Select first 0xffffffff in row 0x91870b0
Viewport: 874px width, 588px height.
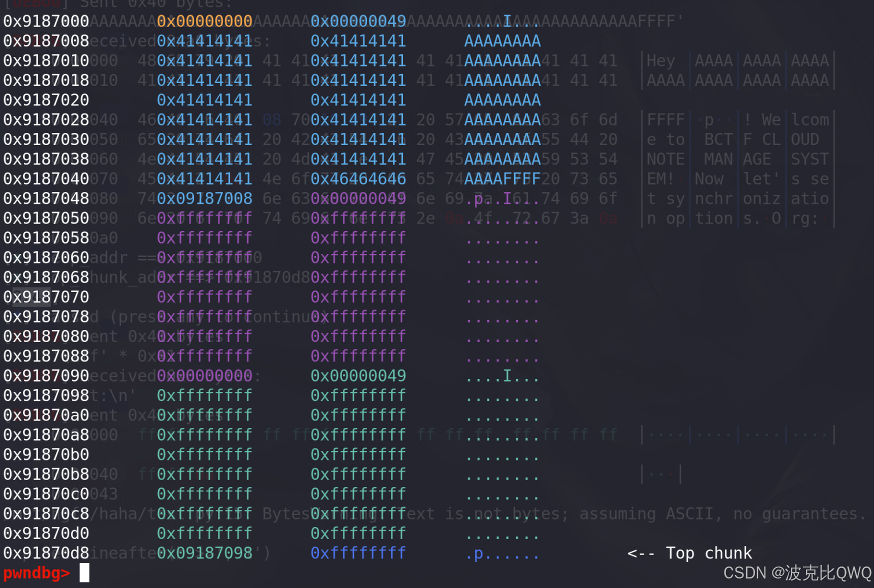click(x=204, y=454)
